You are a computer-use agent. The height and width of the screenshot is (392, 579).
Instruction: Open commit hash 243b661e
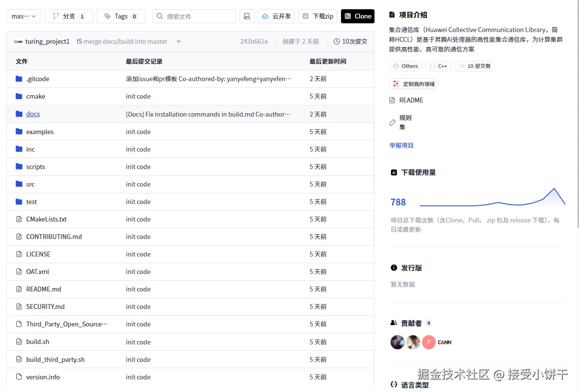[x=254, y=41]
